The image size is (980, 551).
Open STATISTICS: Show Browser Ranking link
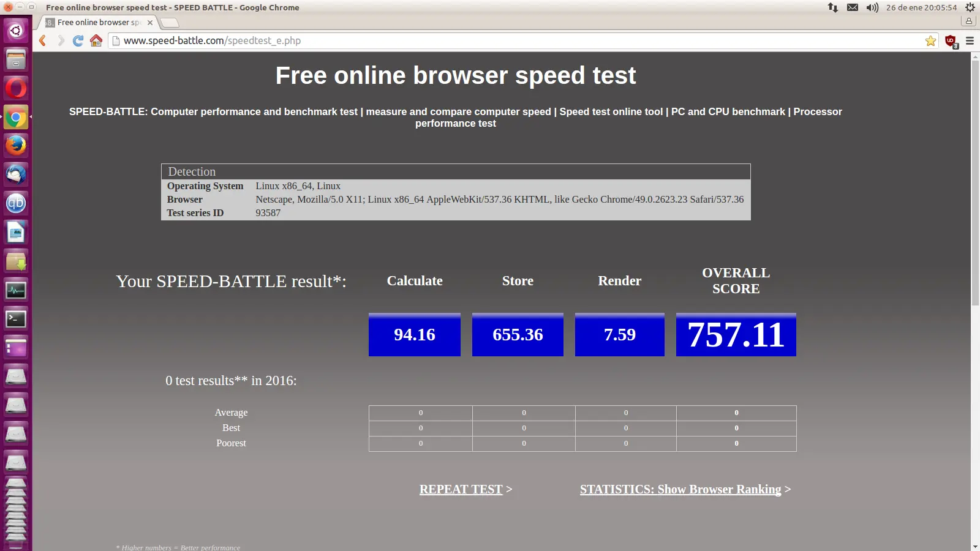click(680, 489)
